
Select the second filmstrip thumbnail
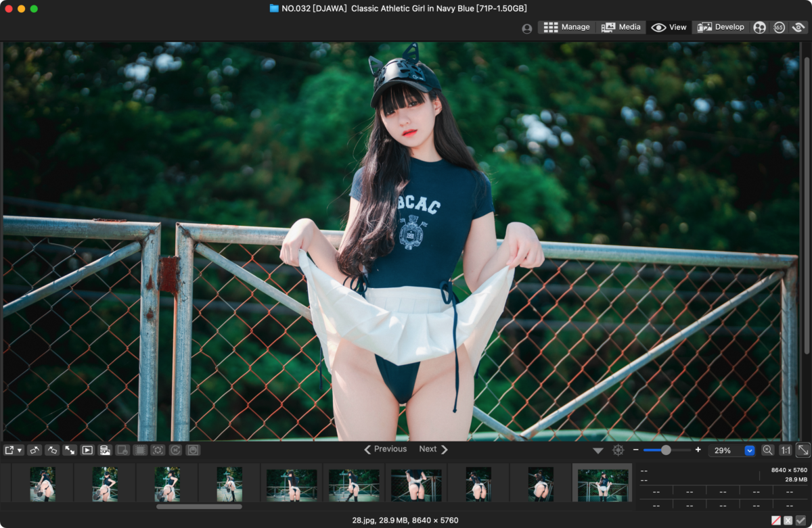click(105, 483)
